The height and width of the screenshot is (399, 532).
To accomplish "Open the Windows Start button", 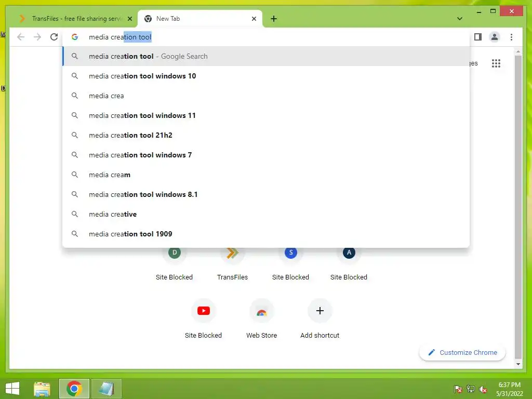I will point(12,389).
